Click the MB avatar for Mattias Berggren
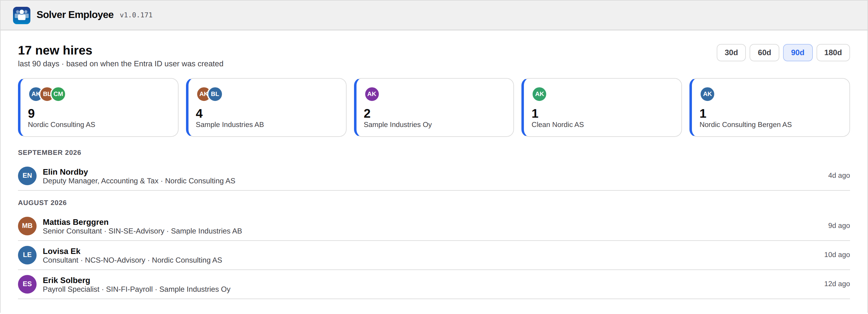Viewport: 868px width, 314px height. [x=27, y=226]
